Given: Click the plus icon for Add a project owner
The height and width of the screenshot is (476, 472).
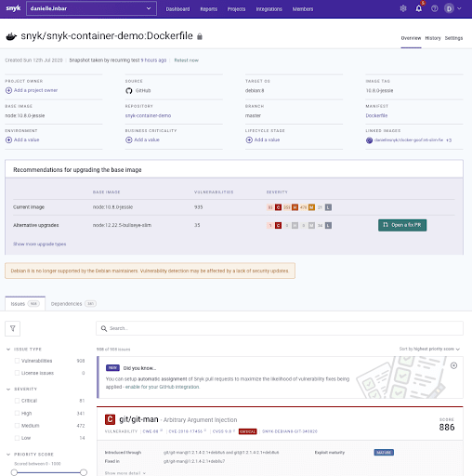Looking at the screenshot, I should coord(8,90).
